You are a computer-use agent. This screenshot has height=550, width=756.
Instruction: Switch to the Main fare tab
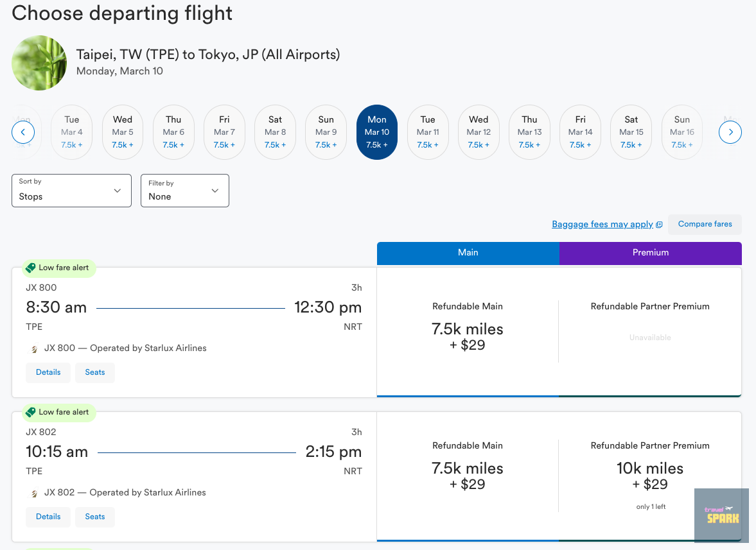(468, 253)
